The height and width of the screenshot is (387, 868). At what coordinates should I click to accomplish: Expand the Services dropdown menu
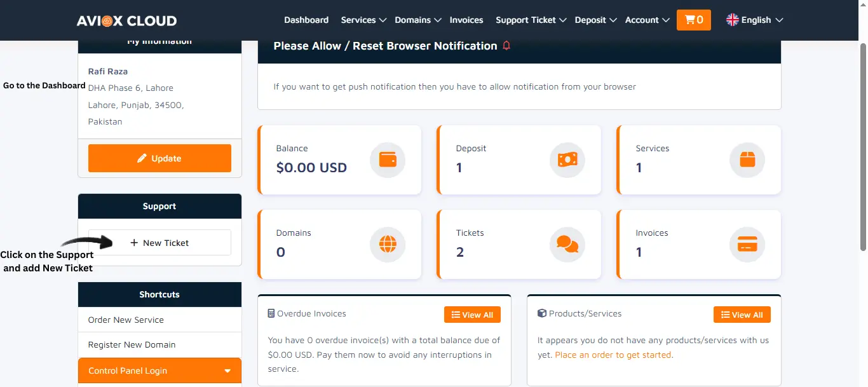363,20
